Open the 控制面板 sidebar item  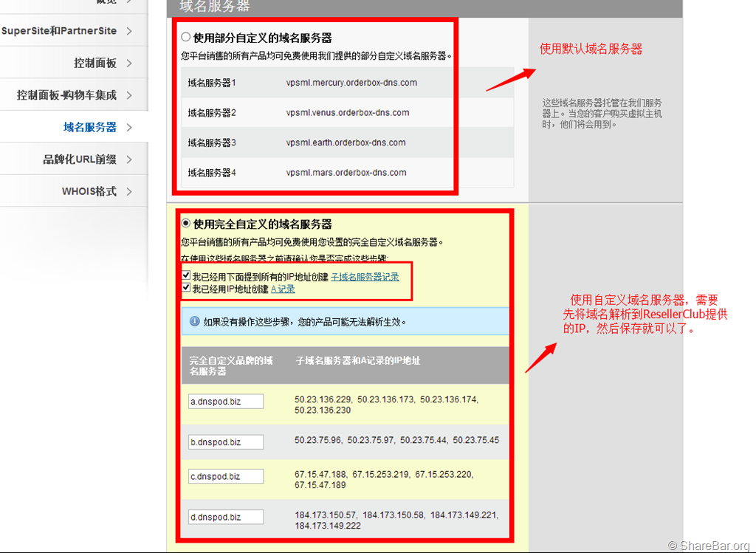94,63
